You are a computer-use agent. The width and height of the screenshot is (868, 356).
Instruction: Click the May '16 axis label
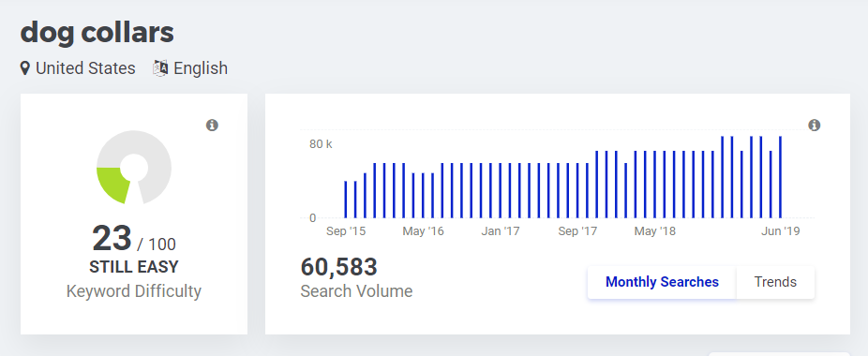pos(423,230)
